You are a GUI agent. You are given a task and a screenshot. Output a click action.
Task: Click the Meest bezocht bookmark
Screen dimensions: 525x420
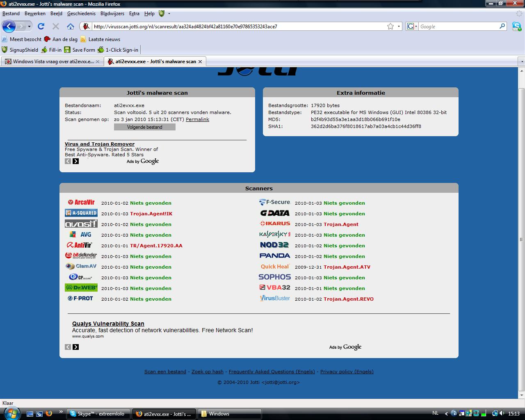(x=22, y=39)
